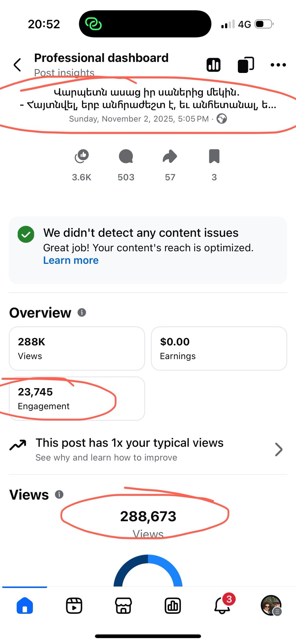Screen dimensions: 296x644
Task: Tap the reactions icon showing 3.6K
Action: point(82,157)
